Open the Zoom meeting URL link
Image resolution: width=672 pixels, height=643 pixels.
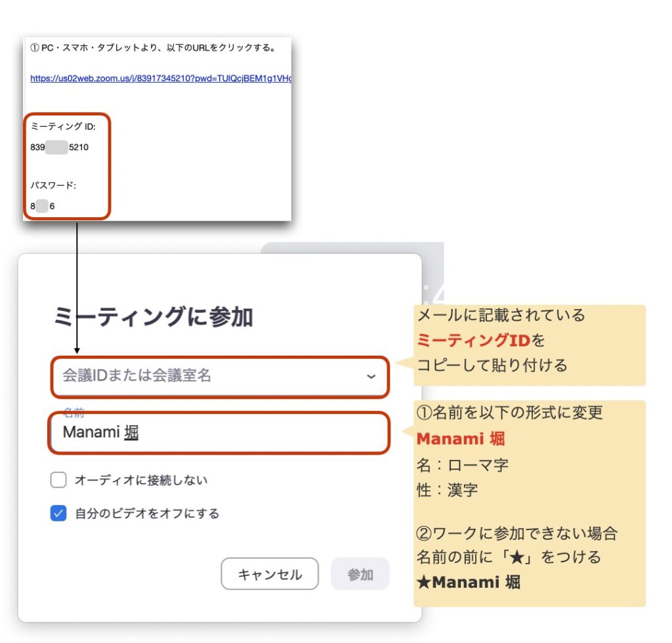[x=161, y=78]
